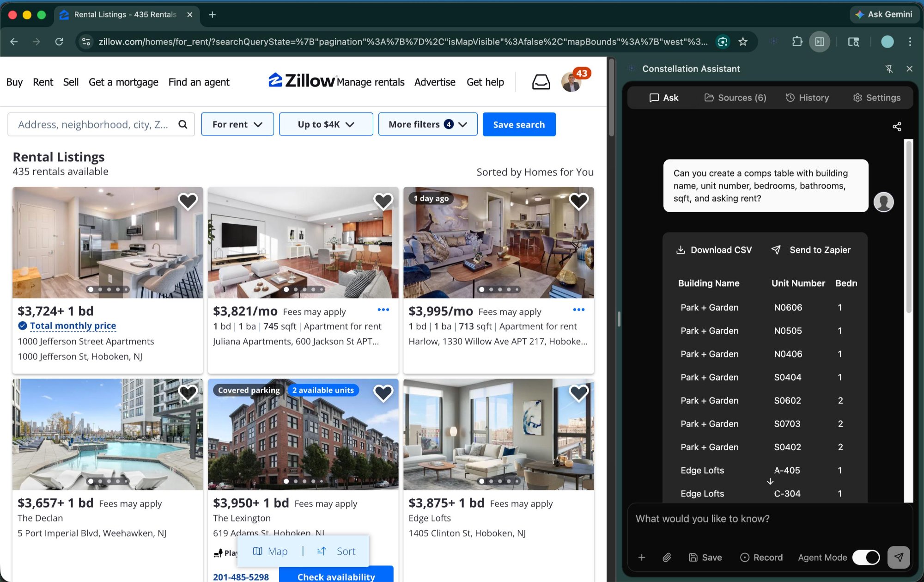
Task: Favorite The Declan listing
Action: point(188,393)
